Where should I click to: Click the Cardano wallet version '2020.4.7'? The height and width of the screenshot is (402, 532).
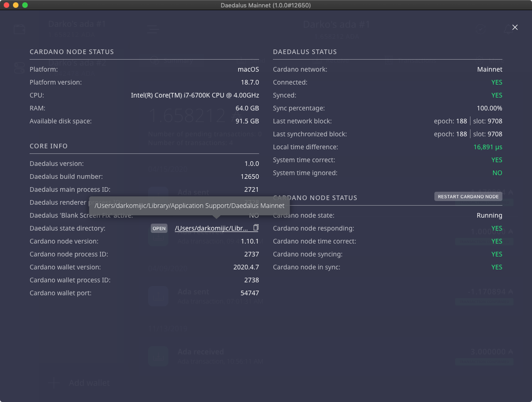coord(246,267)
